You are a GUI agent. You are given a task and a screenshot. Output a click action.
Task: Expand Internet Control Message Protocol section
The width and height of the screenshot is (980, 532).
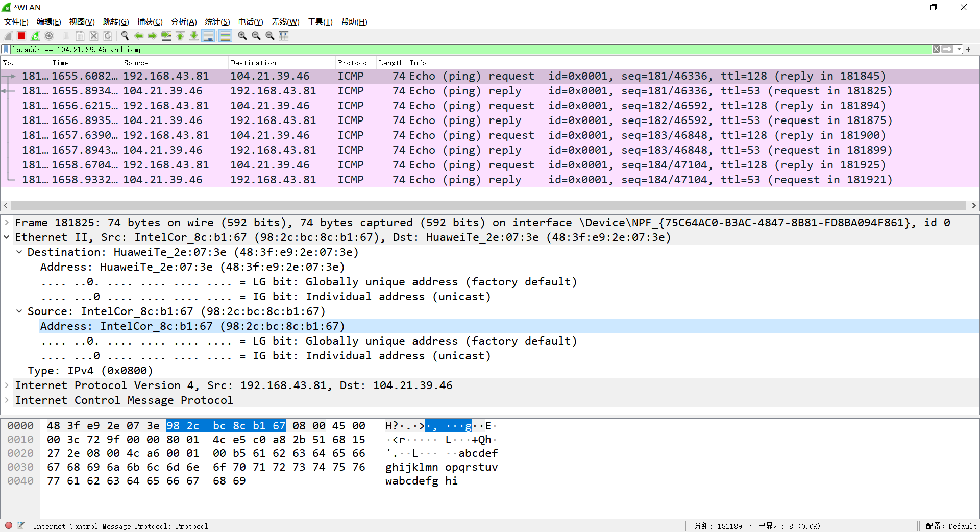tap(7, 400)
